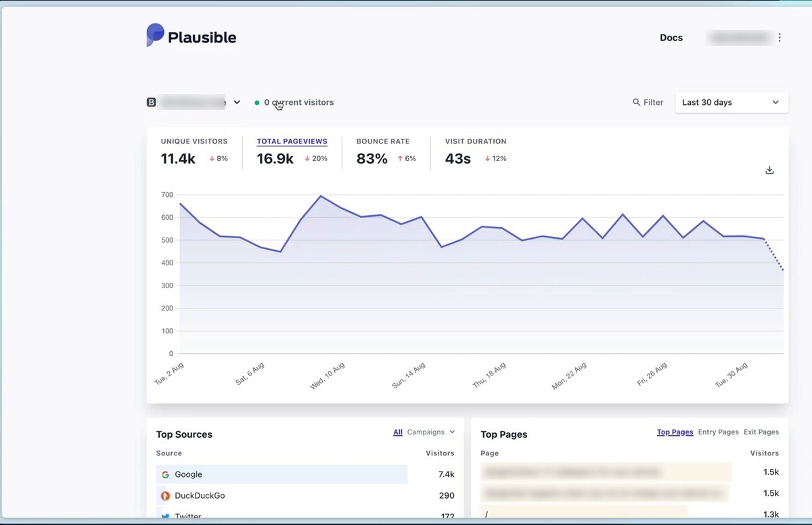Click the first blurred page row in Top Pages
812x525 pixels.
[630, 472]
